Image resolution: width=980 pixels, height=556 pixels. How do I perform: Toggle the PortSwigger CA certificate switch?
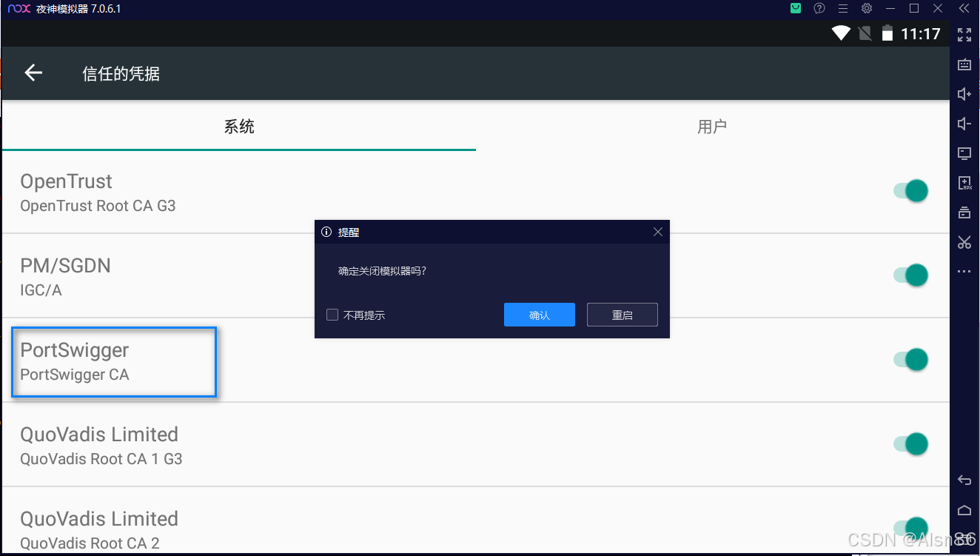(911, 360)
